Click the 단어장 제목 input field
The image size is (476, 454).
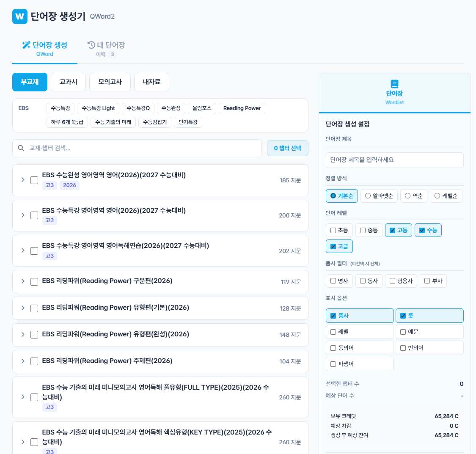click(394, 160)
